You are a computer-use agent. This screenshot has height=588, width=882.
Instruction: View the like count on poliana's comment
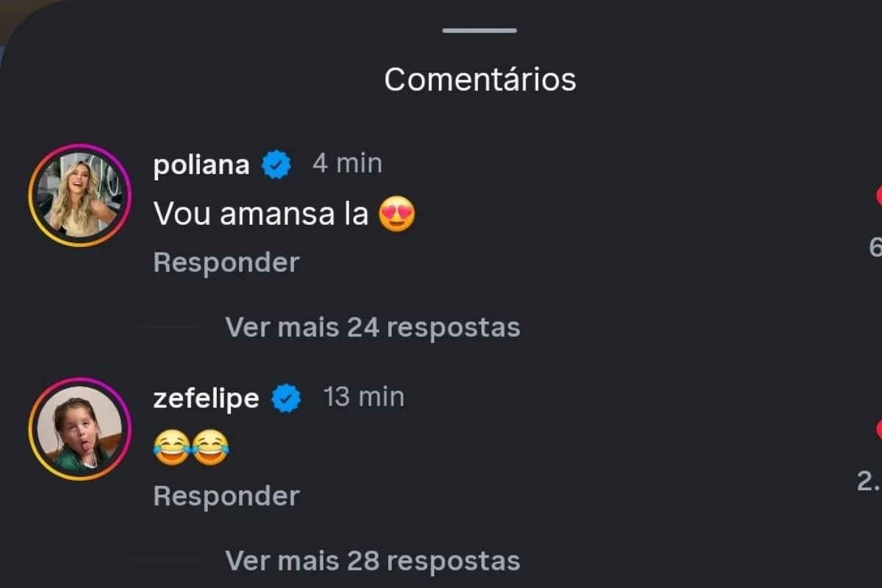(x=876, y=248)
